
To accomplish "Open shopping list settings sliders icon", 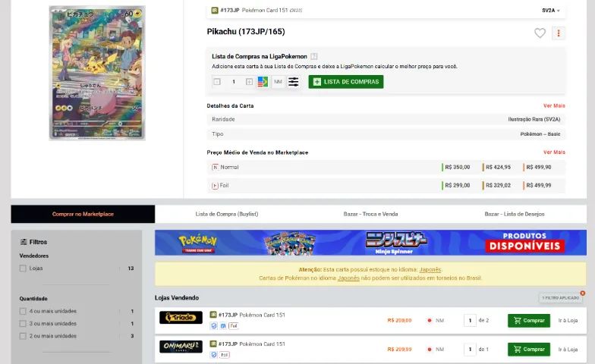I will coord(293,82).
